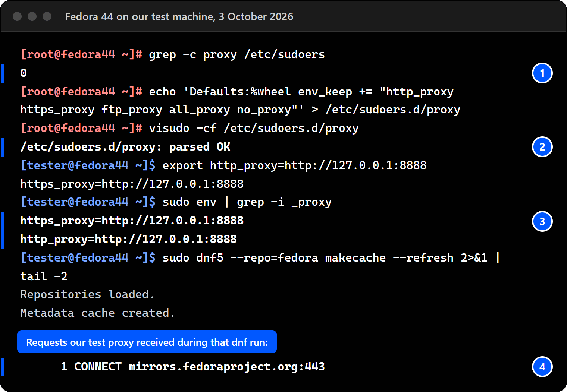Click the blue label 'Requests our test proxy received during that dnf run:'
This screenshot has height=392, width=567.
[147, 342]
